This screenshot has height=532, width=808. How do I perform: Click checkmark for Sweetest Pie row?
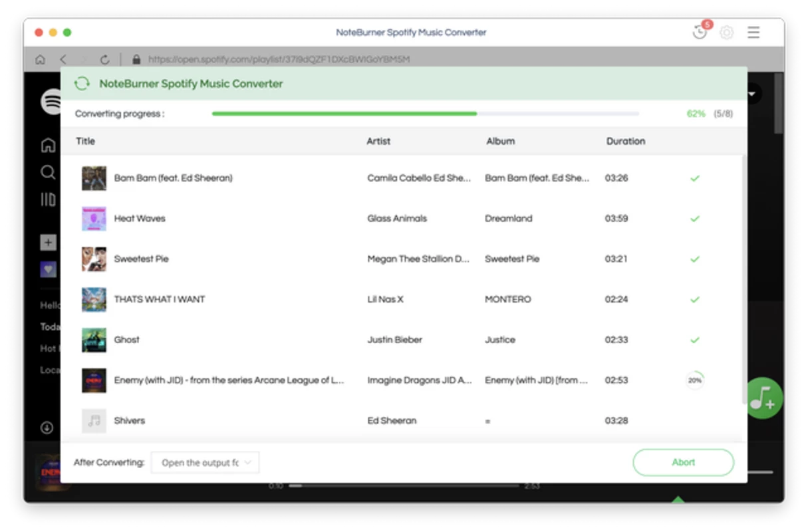[695, 259]
